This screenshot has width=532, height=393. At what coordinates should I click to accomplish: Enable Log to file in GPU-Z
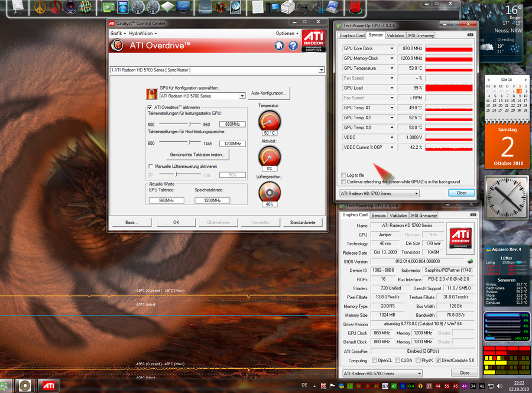click(343, 175)
